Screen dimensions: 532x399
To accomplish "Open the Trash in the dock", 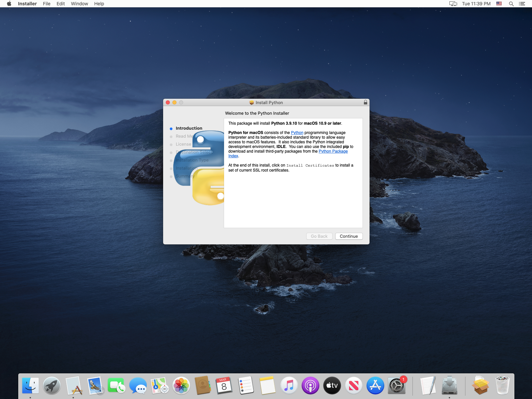I will pos(502,386).
